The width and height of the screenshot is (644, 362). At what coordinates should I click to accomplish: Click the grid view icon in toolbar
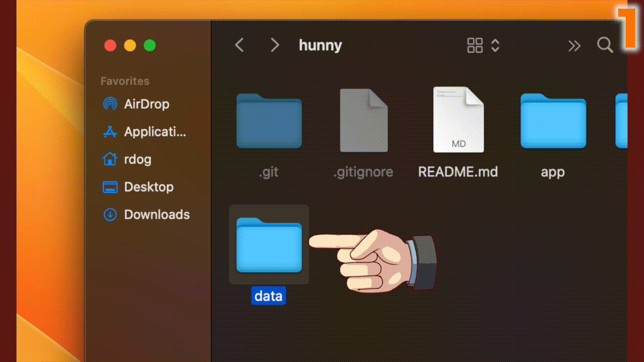(x=474, y=45)
